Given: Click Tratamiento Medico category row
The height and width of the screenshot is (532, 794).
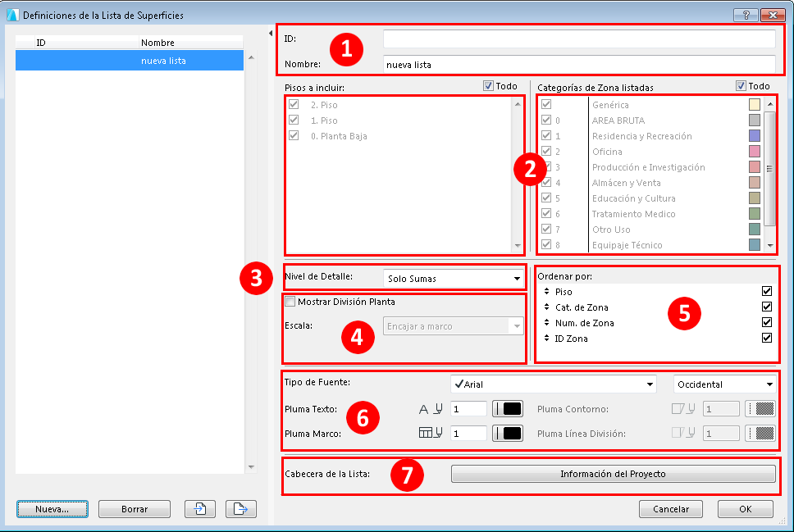Looking at the screenshot, I should click(x=650, y=214).
